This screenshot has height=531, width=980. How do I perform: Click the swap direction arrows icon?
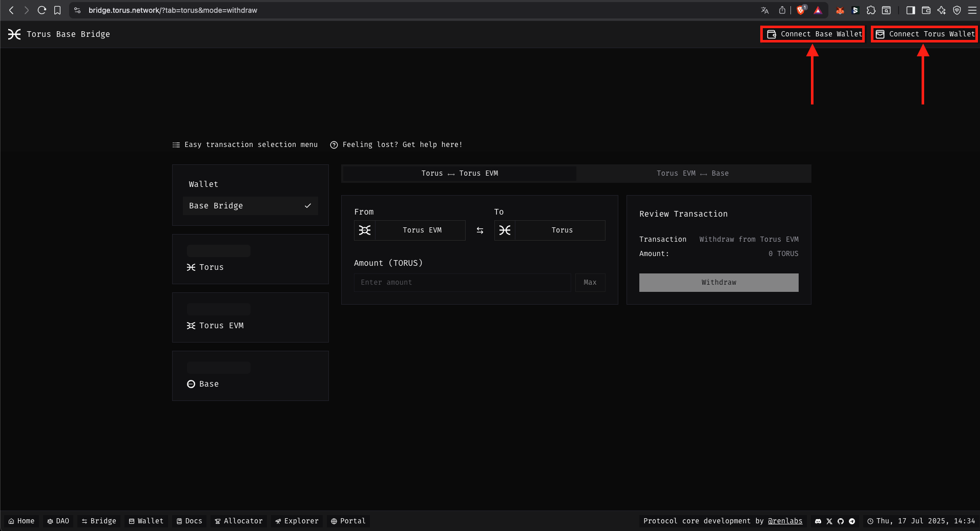pyautogui.click(x=480, y=230)
